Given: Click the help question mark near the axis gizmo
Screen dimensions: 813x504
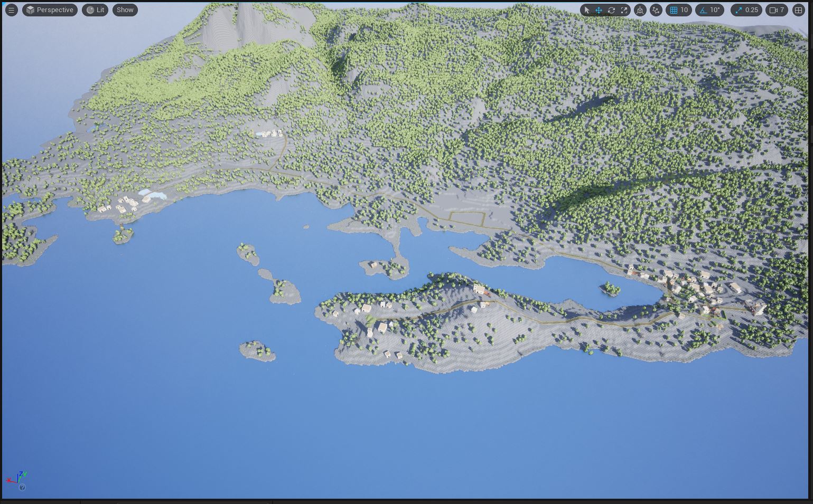Looking at the screenshot, I should point(23,488).
